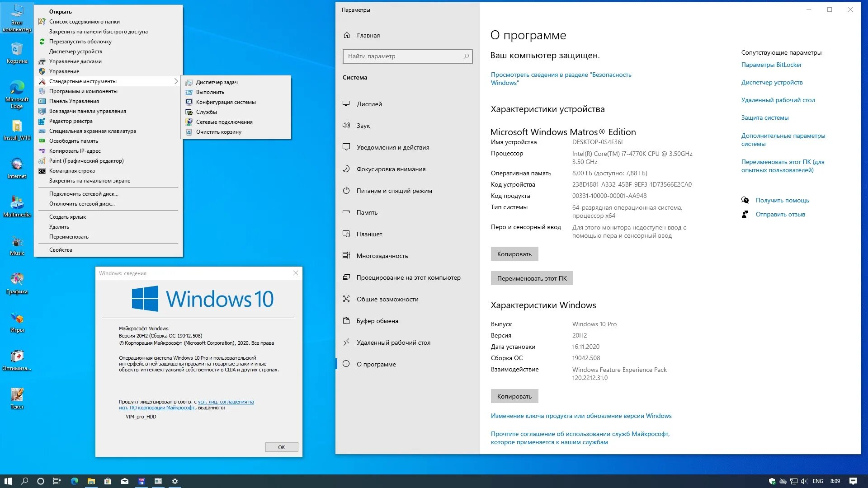Open Просмотреть сведения Безопасность Windows link
The height and width of the screenshot is (488, 868).
[561, 79]
